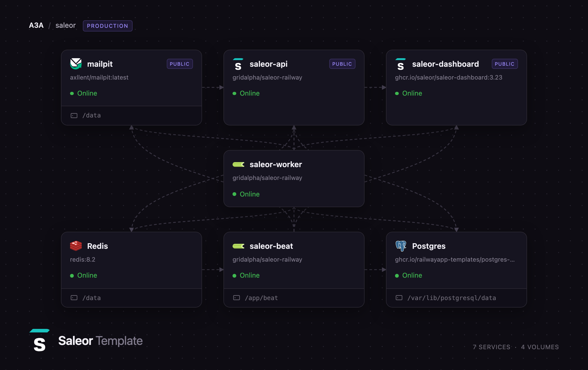Image resolution: width=588 pixels, height=370 pixels.
Task: Click the saleor-api S logo icon
Action: click(x=238, y=64)
